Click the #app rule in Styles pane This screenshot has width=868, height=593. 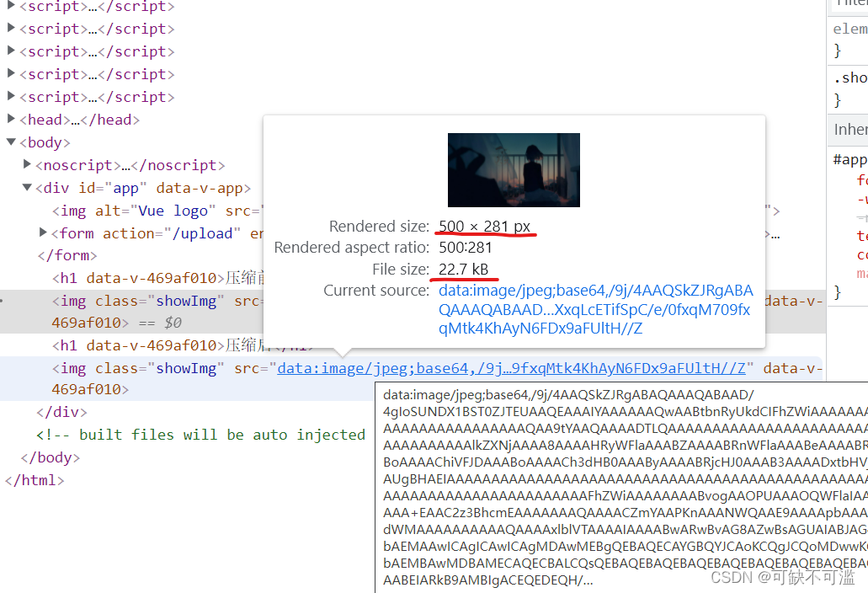pos(849,159)
